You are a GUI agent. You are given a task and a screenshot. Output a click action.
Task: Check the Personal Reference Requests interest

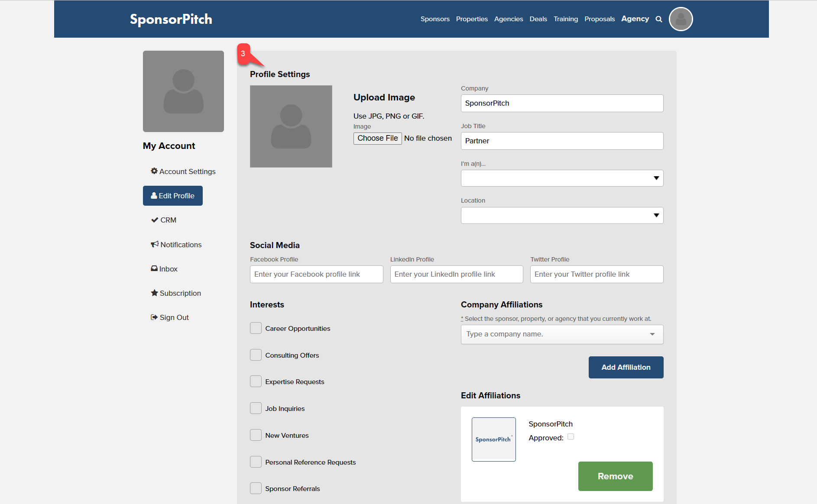point(256,462)
